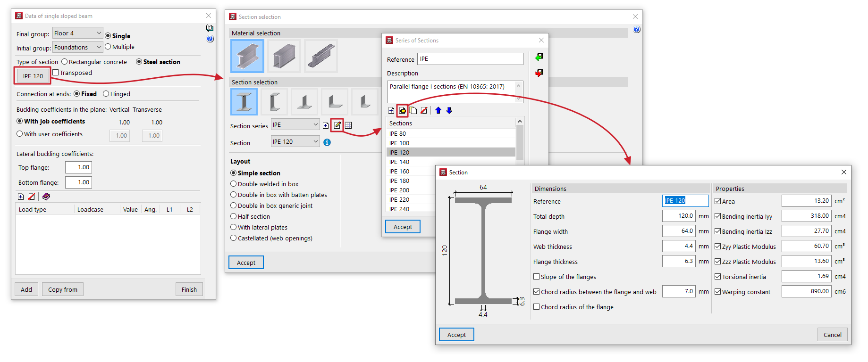Uncheck the Torsional inertia checkbox
Image resolution: width=868 pixels, height=362 pixels.
(718, 277)
